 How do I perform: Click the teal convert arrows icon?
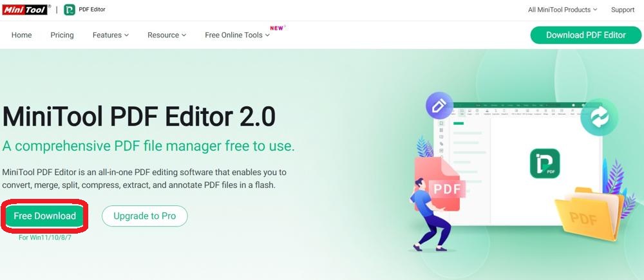599,117
